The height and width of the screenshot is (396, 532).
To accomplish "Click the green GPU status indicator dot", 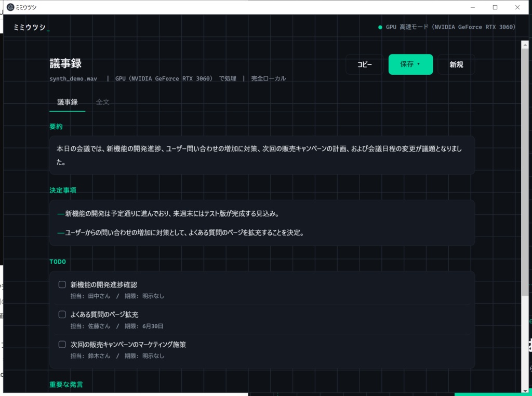I will click(x=380, y=27).
